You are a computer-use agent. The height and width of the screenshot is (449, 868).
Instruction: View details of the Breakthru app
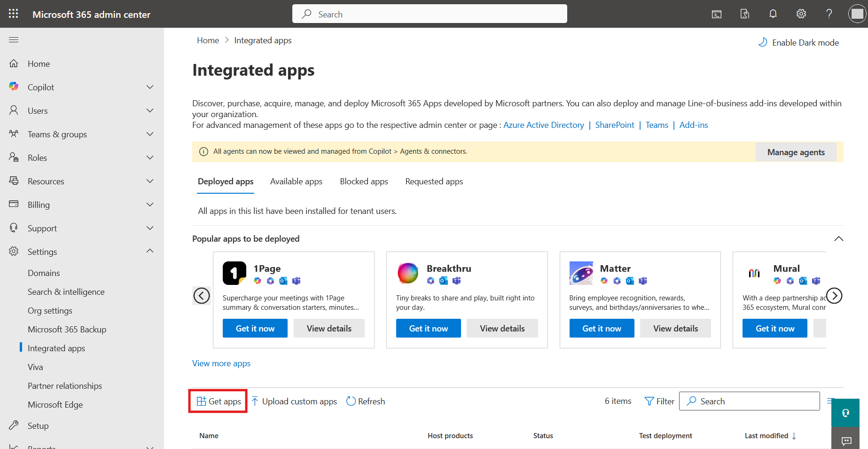502,328
